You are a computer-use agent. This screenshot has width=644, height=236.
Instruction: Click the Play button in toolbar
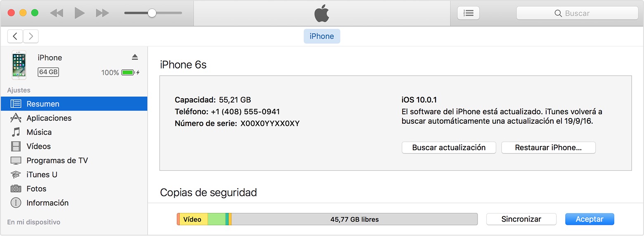pyautogui.click(x=79, y=13)
